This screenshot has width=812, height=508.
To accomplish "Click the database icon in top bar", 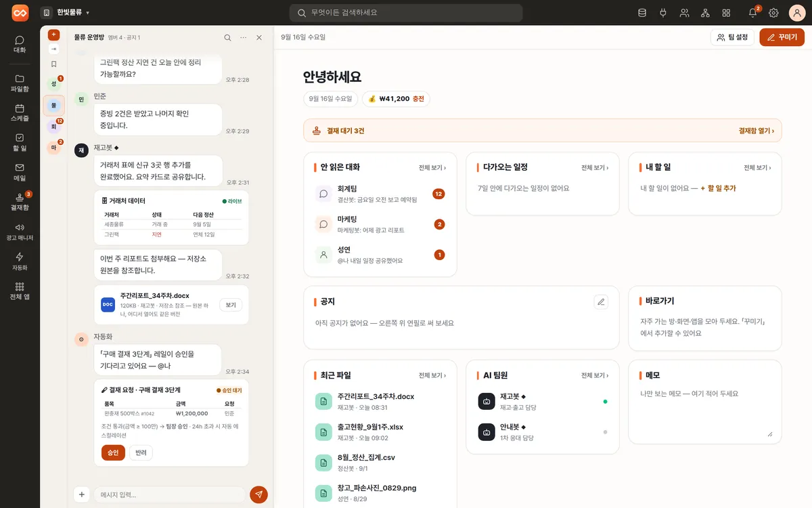I will point(642,13).
